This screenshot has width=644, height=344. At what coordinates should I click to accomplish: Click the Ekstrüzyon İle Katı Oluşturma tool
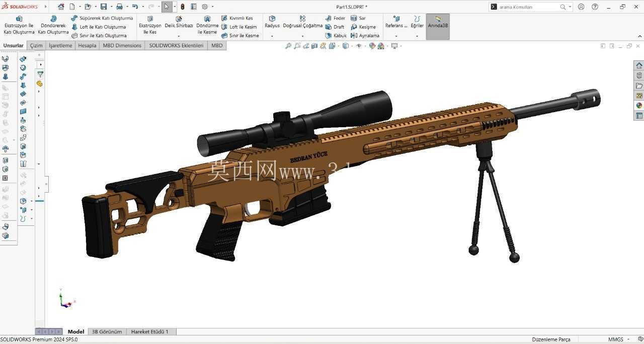(19, 25)
